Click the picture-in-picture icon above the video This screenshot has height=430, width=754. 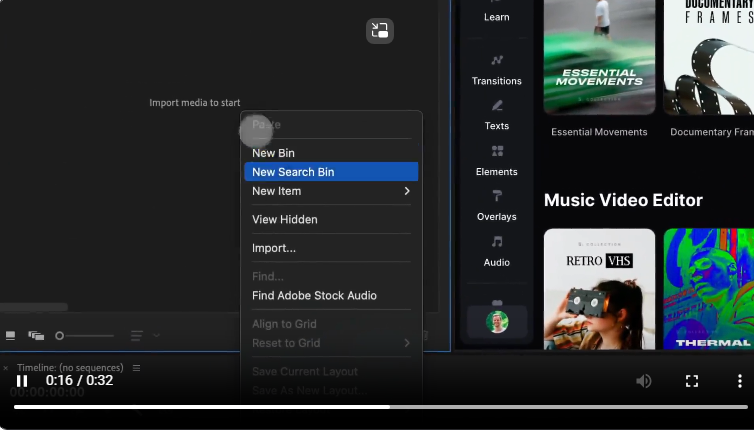[380, 31]
